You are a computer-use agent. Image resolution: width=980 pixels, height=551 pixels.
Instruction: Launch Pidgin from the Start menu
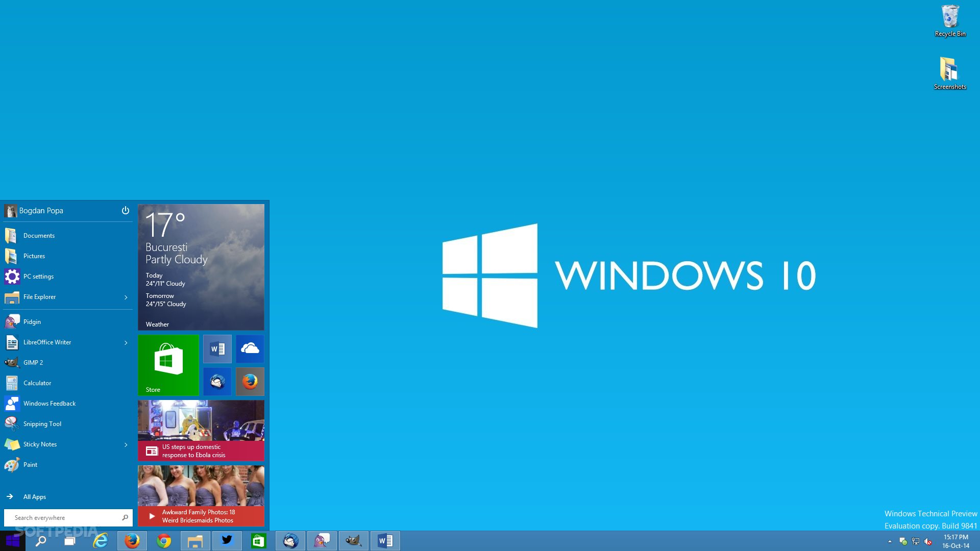(x=68, y=322)
